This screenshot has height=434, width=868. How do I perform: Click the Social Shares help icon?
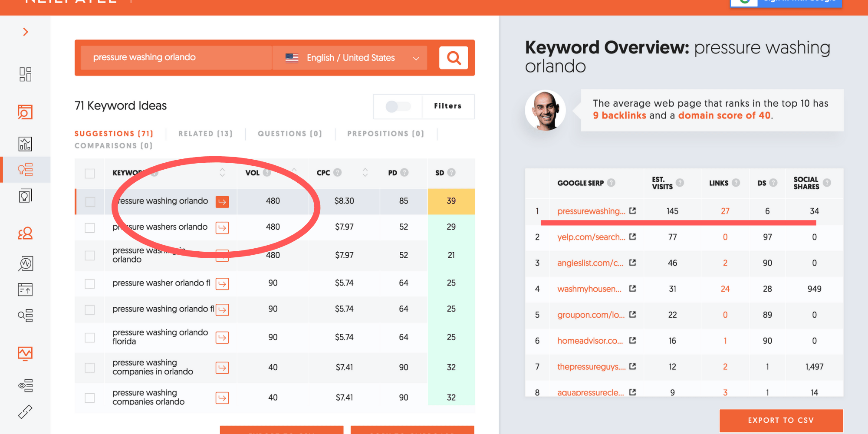827,183
